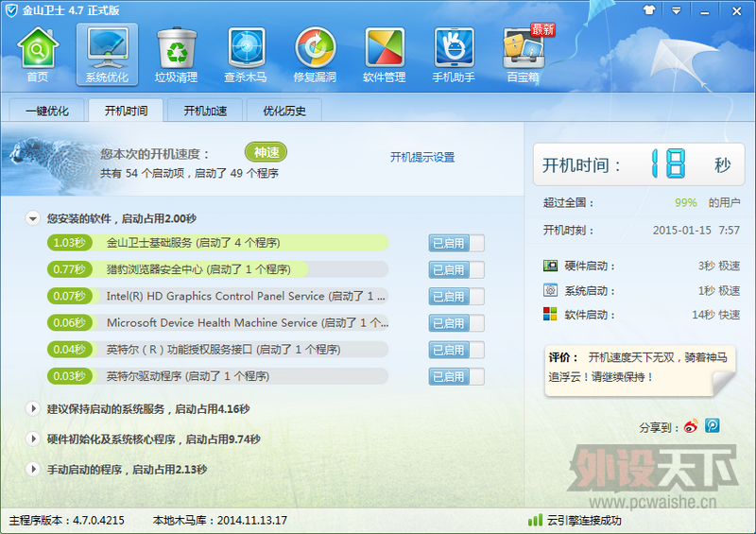The height and width of the screenshot is (534, 756).
Task: Click 14秒 快速 software startup value
Action: click(716, 315)
